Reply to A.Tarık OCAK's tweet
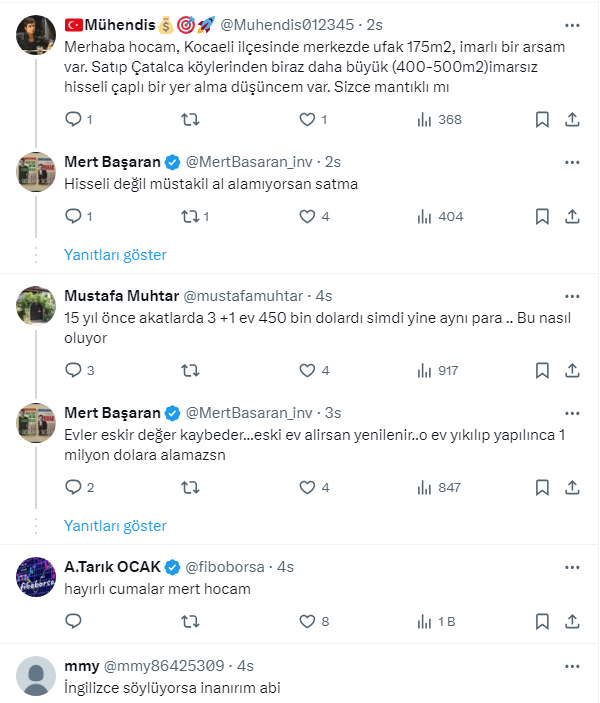 point(73,621)
